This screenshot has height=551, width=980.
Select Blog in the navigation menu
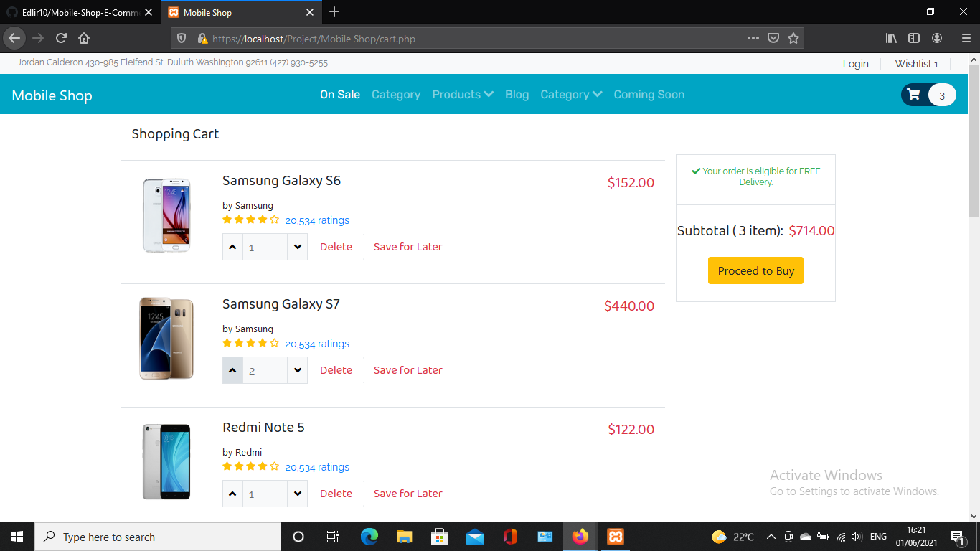[517, 94]
